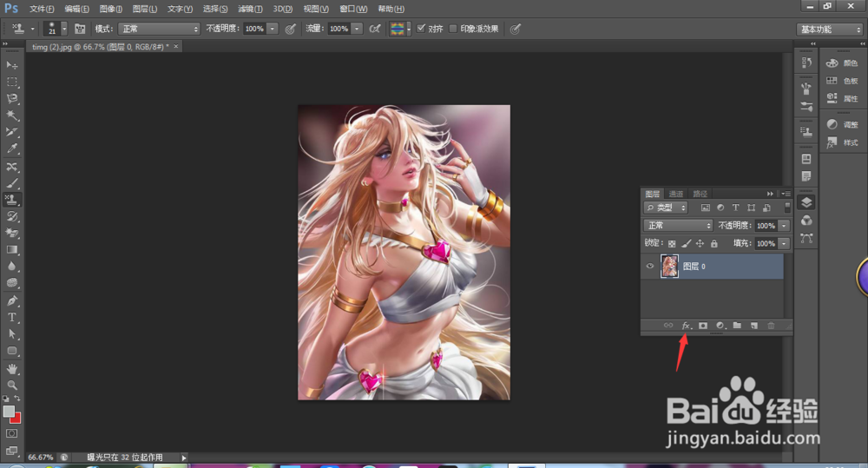Screen dimensions: 868x468
Task: Open the 属性 properties panel
Action: click(842, 99)
